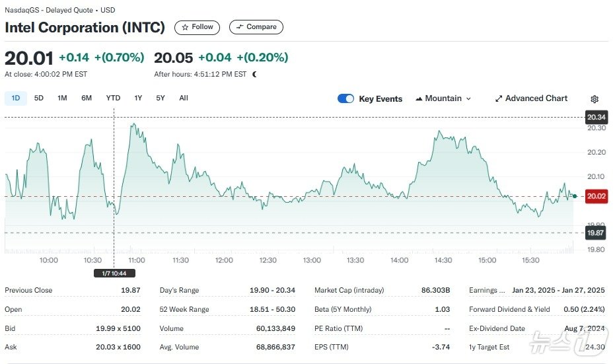Select the 1D time range tab

[16, 98]
